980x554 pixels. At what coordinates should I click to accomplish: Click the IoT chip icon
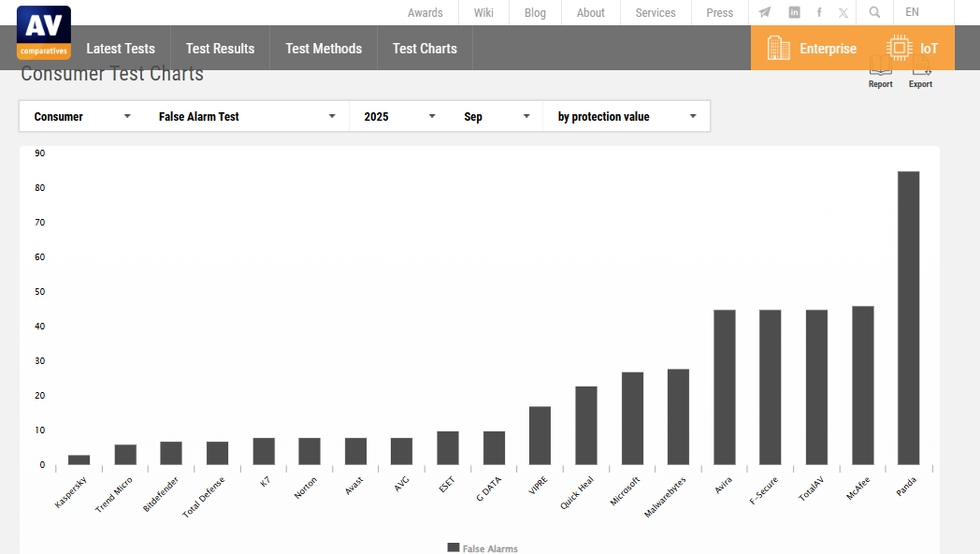coord(899,48)
